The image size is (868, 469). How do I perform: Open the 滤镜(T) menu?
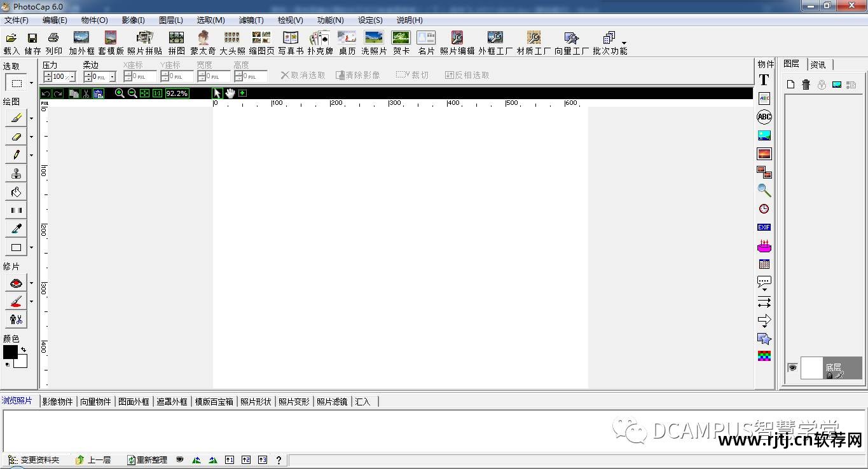251,20
